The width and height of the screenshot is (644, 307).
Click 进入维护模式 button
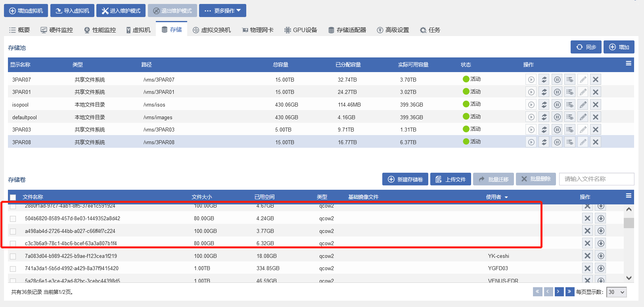[121, 11]
